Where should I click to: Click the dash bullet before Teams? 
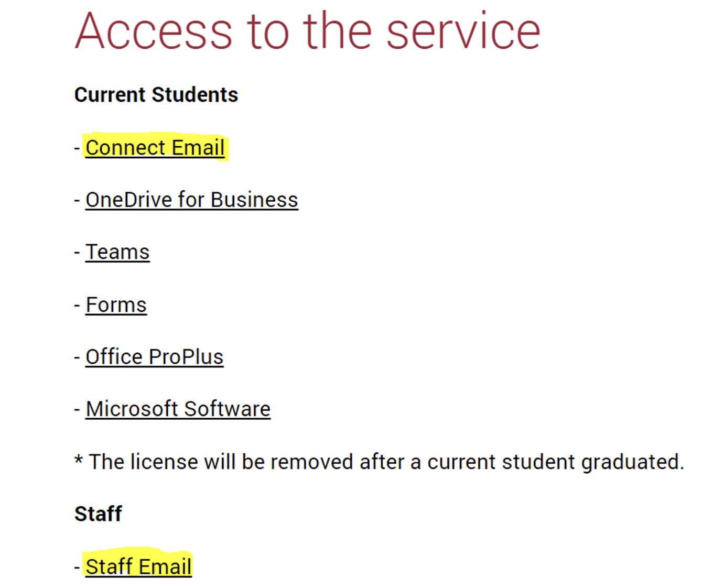point(77,253)
